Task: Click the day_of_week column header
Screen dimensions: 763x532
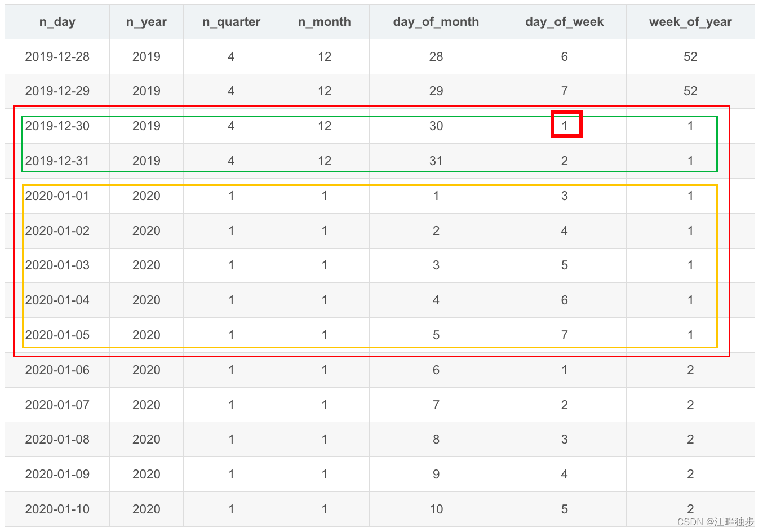Action: 565,22
